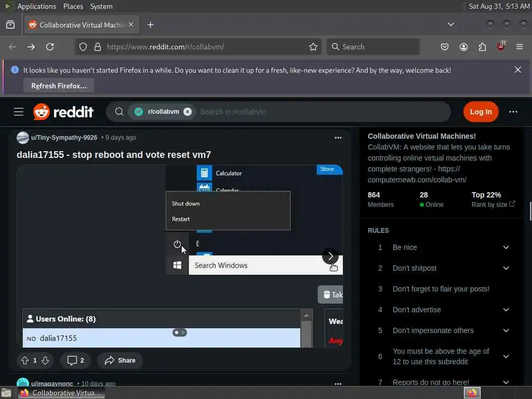Open a new tab with the plus
Image resolution: width=532 pixels, height=399 pixels.
151,25
